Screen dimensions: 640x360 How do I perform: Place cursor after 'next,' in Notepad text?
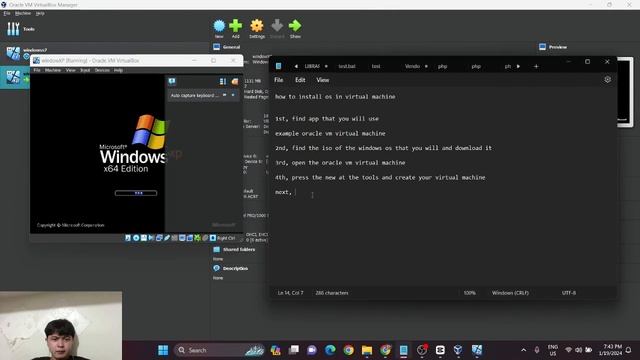[294, 192]
